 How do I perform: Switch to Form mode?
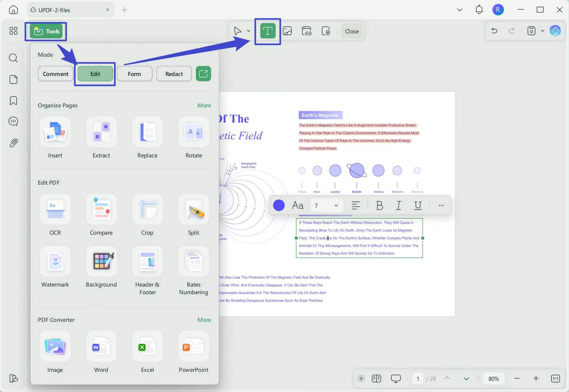(134, 73)
